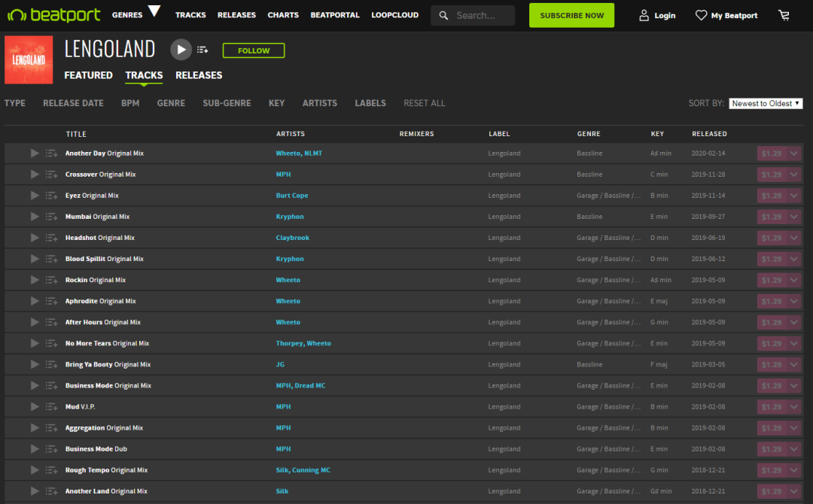Open artist link Silk, Cunning MC

[303, 470]
